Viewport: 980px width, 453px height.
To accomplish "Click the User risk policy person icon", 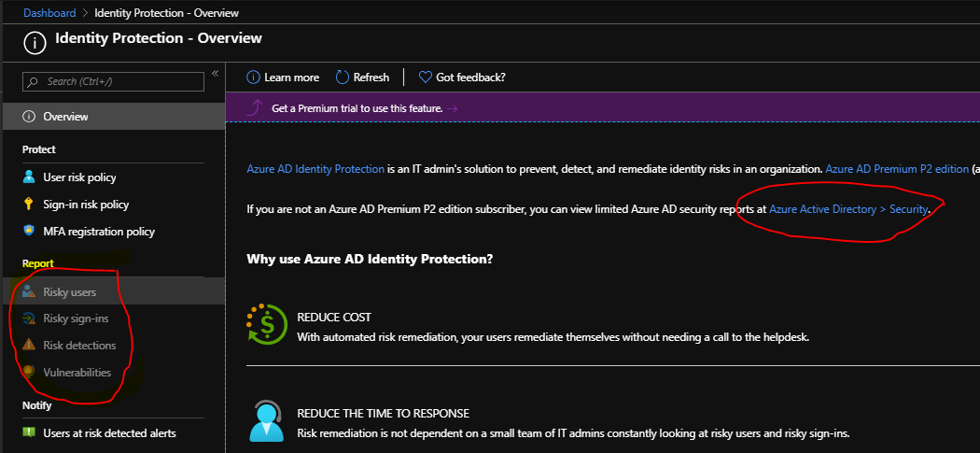I will click(29, 177).
